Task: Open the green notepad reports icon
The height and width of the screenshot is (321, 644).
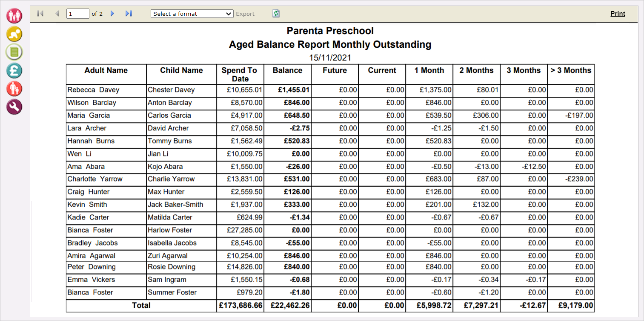Action: coord(14,52)
